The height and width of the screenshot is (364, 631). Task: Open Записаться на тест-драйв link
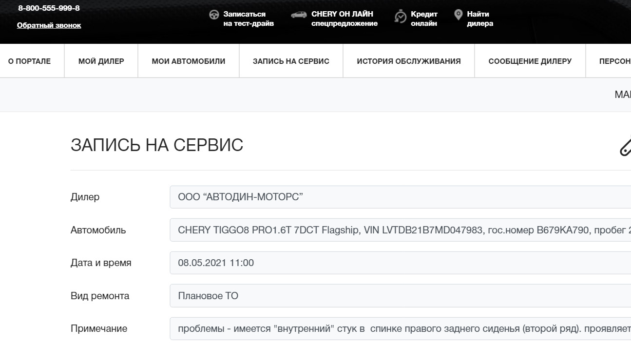tap(249, 19)
